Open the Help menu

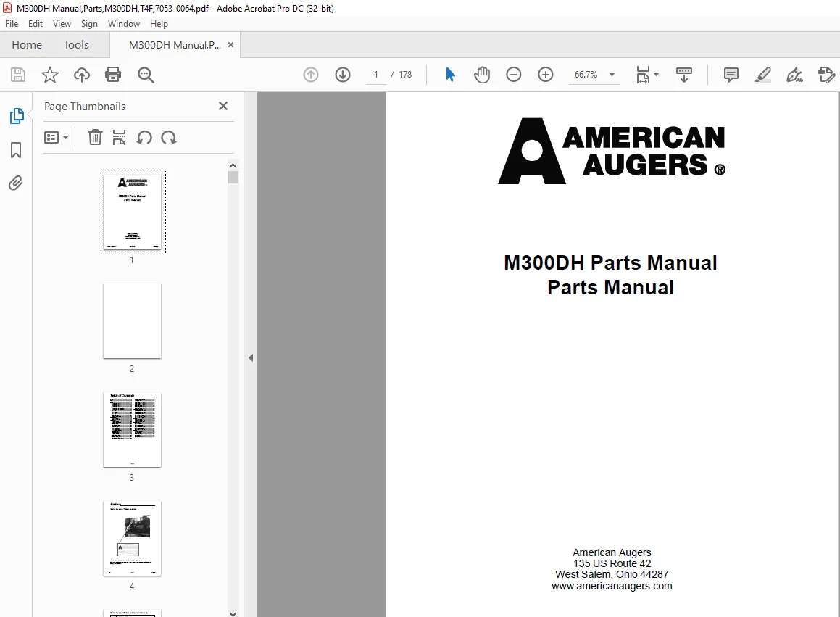click(x=159, y=24)
